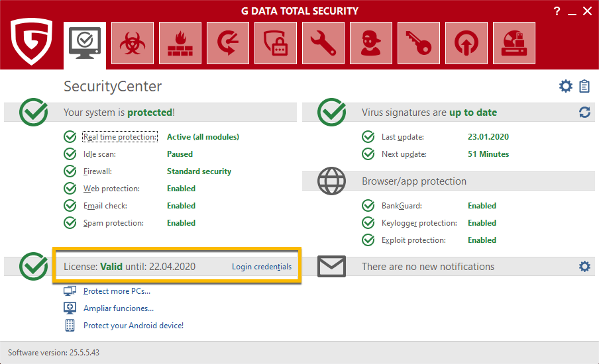The image size is (599, 364).
Task: Click the Email check label
Action: [105, 206]
